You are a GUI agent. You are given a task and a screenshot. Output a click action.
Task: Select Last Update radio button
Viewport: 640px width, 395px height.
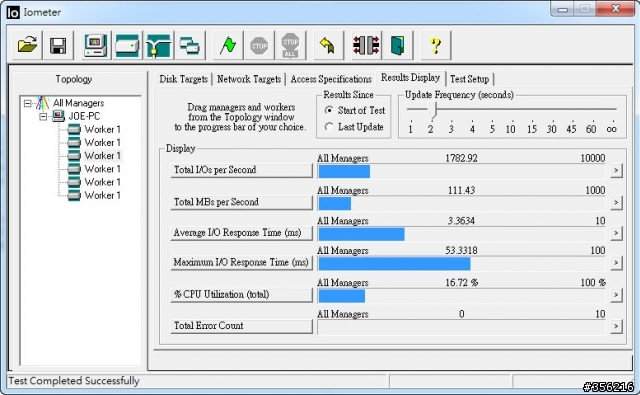[329, 127]
